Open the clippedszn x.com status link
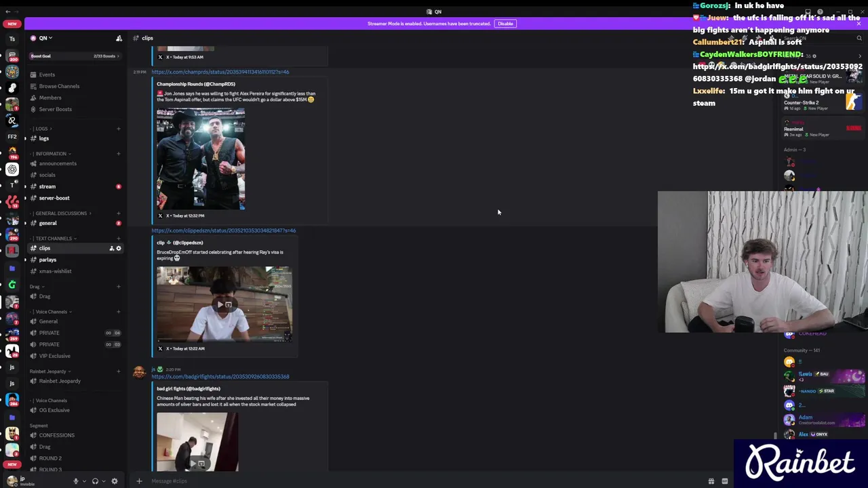The width and height of the screenshot is (868, 488). tap(224, 230)
